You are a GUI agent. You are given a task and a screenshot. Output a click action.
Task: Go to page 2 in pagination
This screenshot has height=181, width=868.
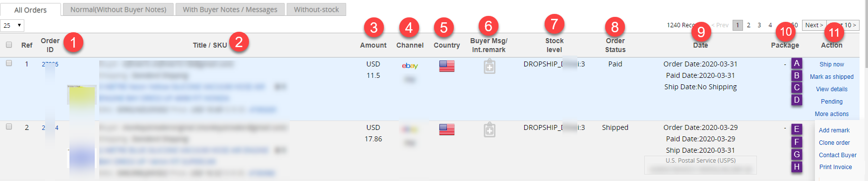[x=748, y=25]
